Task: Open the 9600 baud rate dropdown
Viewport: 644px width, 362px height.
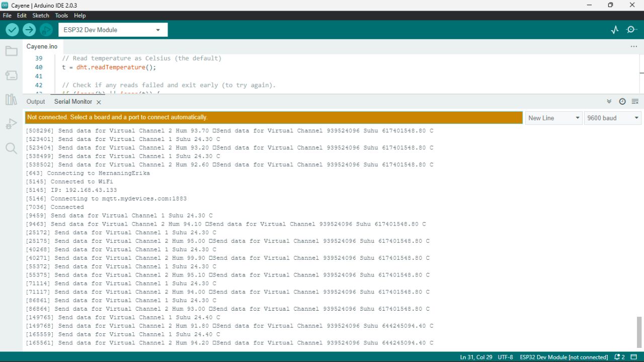Action: (613, 118)
